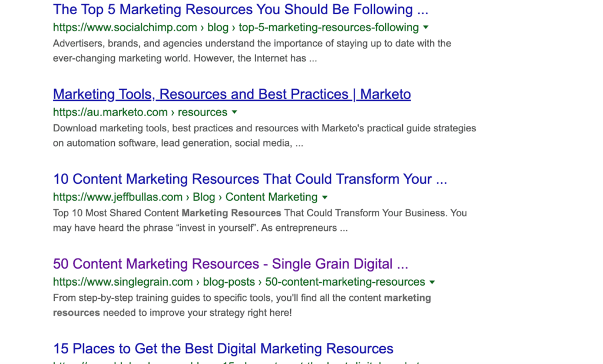Click the '50-content-marketing-resources' breadcrumb segment
The width and height of the screenshot is (603, 364).
(345, 282)
